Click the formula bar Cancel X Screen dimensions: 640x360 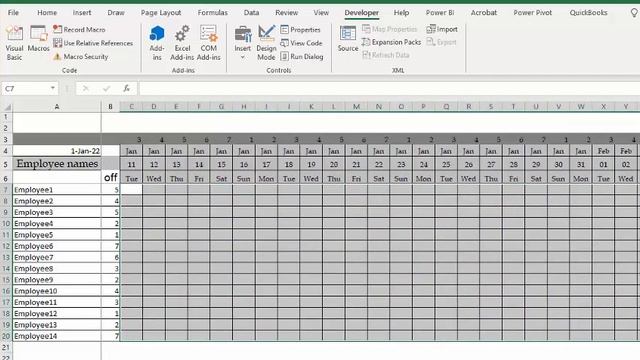click(x=85, y=88)
